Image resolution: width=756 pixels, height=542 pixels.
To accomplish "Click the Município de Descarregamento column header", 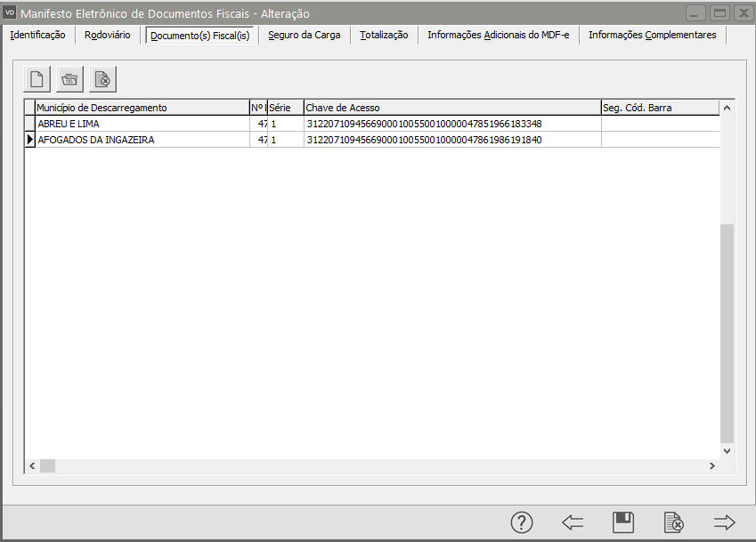I will tap(142, 108).
